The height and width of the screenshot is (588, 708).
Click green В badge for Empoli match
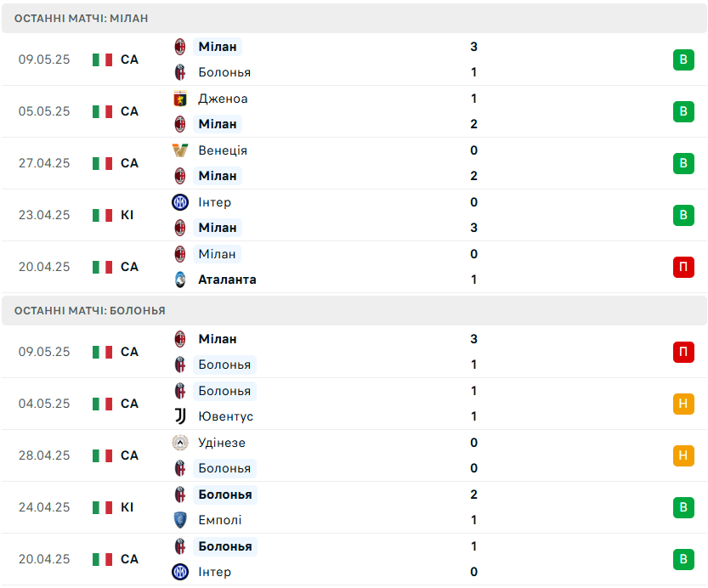(x=683, y=507)
